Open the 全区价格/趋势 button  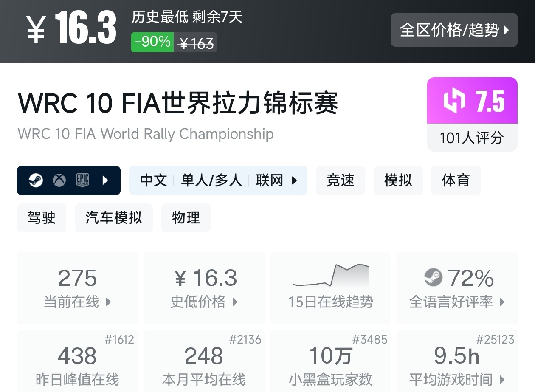click(454, 30)
